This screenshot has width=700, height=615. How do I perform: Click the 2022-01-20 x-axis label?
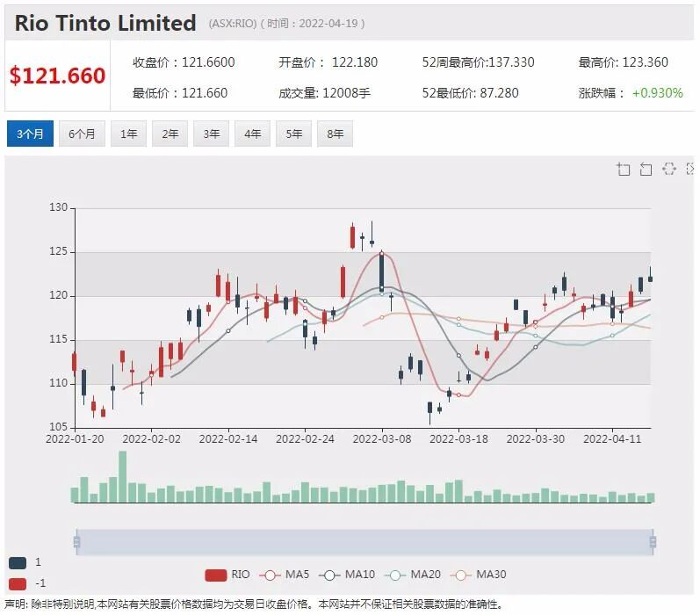click(x=75, y=439)
